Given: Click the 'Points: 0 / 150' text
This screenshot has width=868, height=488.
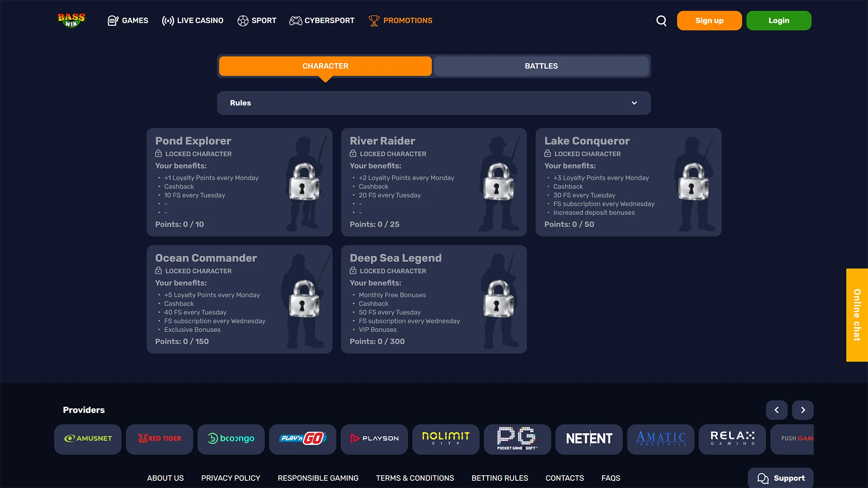Looking at the screenshot, I should coord(182,342).
